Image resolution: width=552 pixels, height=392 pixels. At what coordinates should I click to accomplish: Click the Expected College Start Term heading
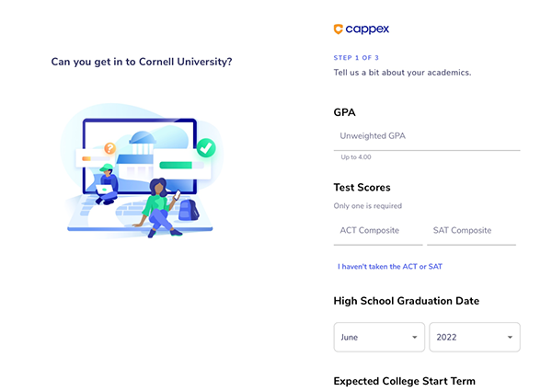click(404, 381)
